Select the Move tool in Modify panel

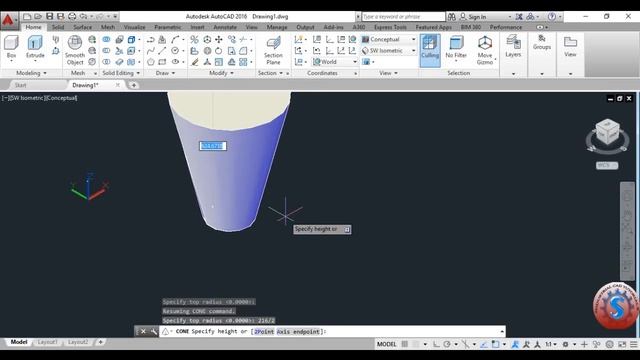pos(219,39)
